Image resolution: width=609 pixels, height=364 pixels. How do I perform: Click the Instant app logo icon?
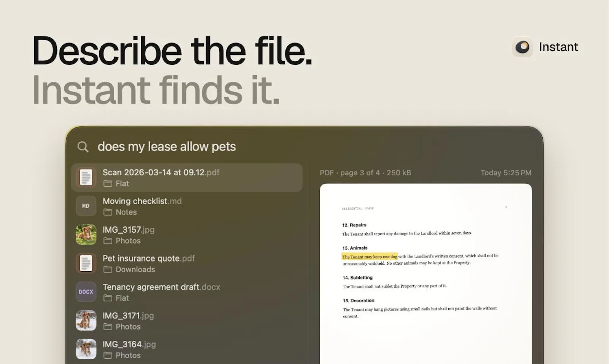tap(522, 47)
